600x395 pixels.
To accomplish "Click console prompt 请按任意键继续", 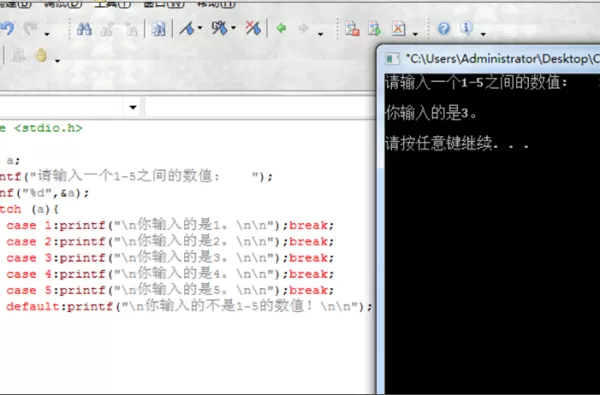I will point(457,144).
